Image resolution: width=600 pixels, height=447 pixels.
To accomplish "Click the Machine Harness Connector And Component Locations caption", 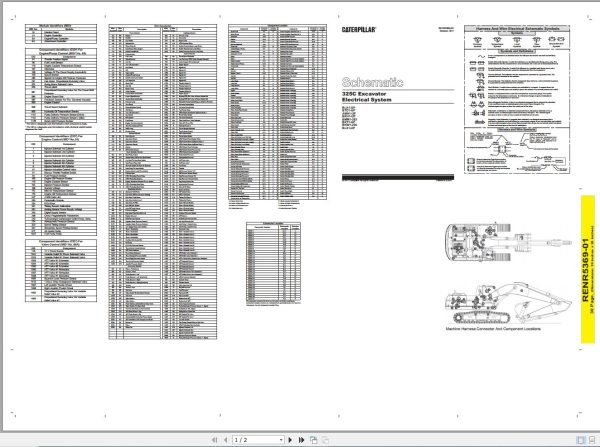I will (493, 329).
